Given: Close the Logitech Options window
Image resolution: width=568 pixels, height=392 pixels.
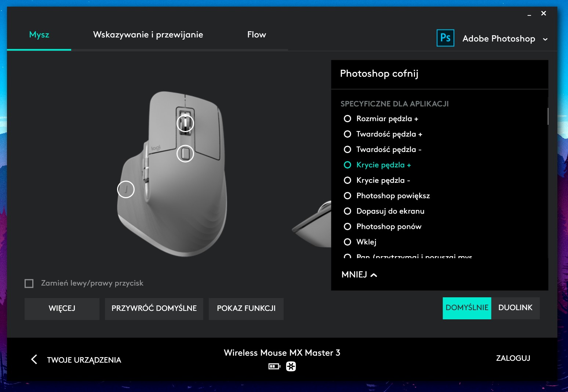Looking at the screenshot, I should coord(544,13).
